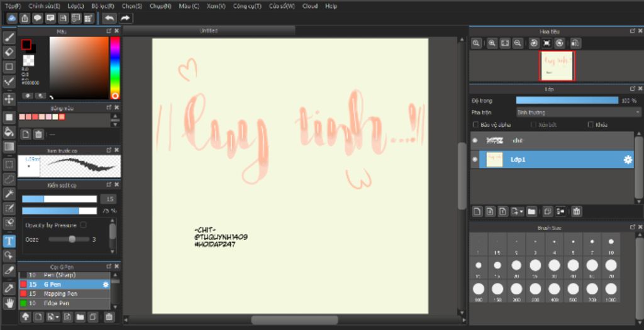The width and height of the screenshot is (644, 330).
Task: Pick the first pink palette swatch
Action: pyautogui.click(x=22, y=117)
